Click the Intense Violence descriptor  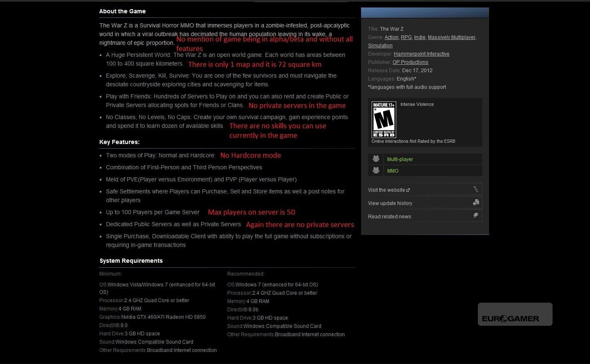(x=417, y=104)
